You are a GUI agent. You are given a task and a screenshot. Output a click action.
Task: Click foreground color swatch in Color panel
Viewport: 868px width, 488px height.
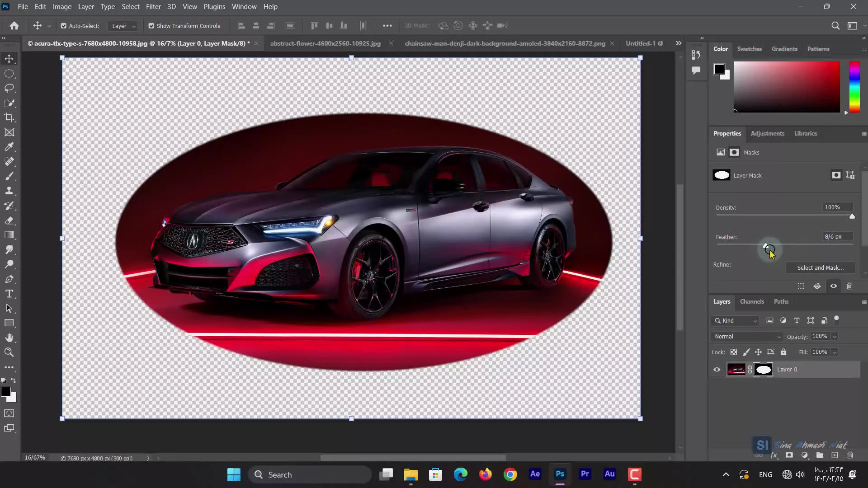[719, 69]
